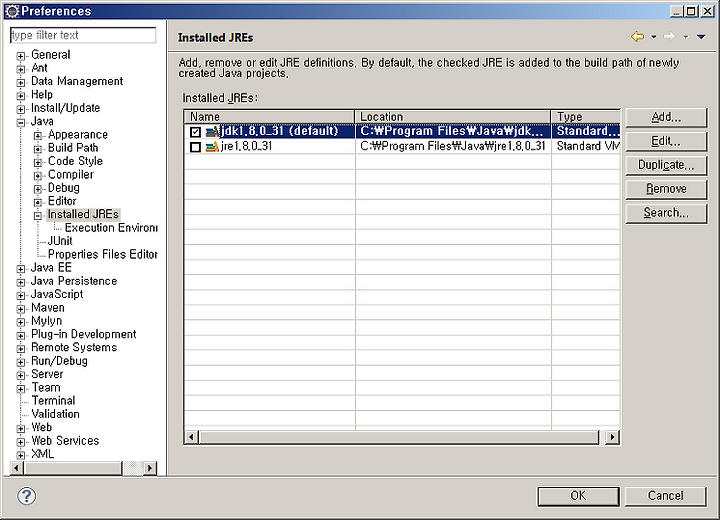The image size is (720, 520).
Task: Collapse the Java tree node
Action: click(x=21, y=123)
